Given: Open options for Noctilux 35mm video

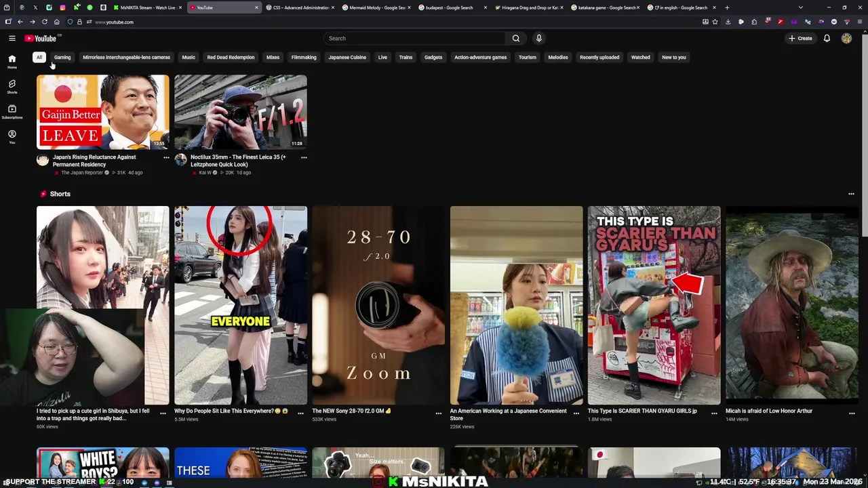Looking at the screenshot, I should 304,157.
